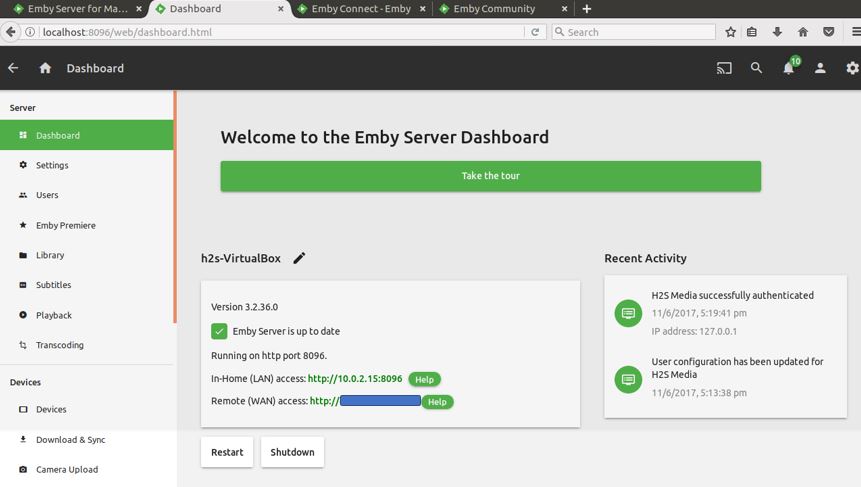
Task: Click the Restart button
Action: pos(227,452)
